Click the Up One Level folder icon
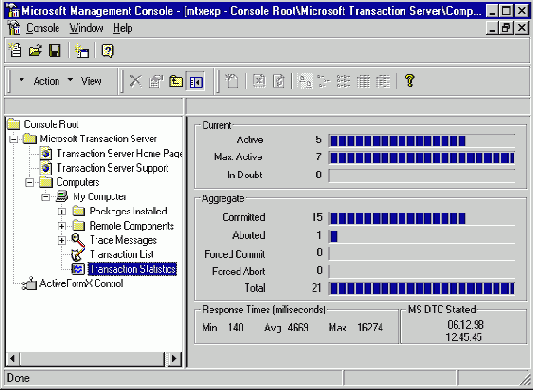Viewport: 533px width, 390px height. [176, 81]
